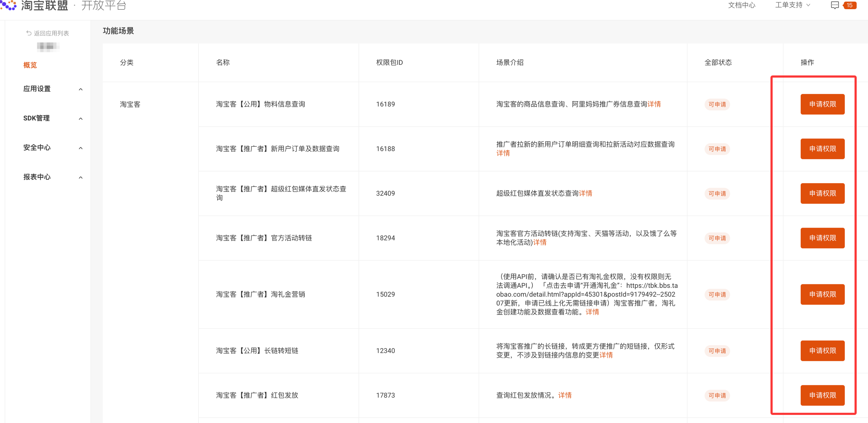The width and height of the screenshot is (868, 423).
Task: Expand the 工单支持 dropdown in header
Action: click(x=793, y=5)
